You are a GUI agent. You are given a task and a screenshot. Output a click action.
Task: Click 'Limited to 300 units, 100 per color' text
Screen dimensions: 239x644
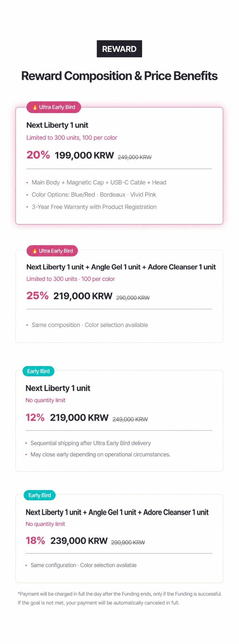(x=72, y=138)
